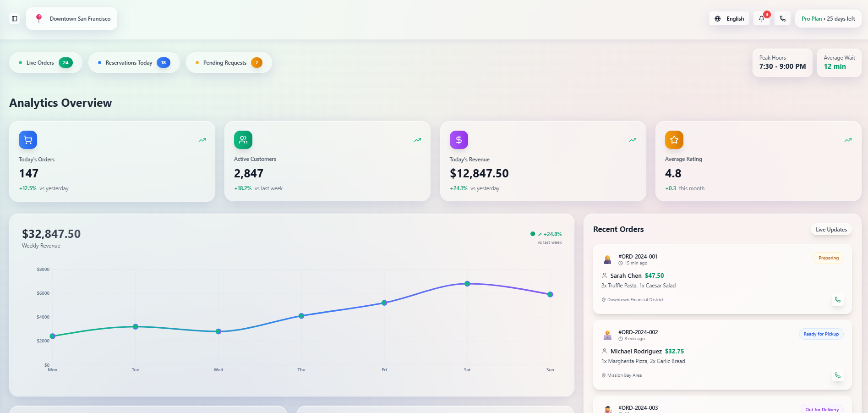The width and height of the screenshot is (868, 413).
Task: Click the +24.8% weekly change indicator
Action: (550, 234)
